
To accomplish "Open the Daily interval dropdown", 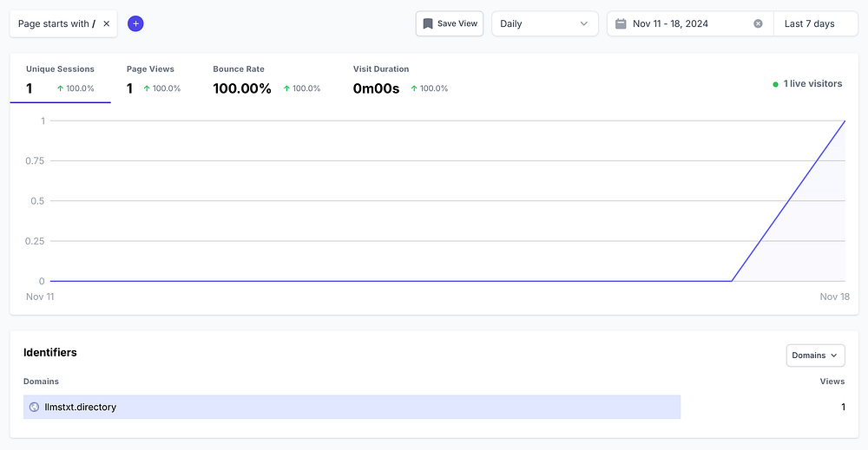I will click(x=545, y=23).
